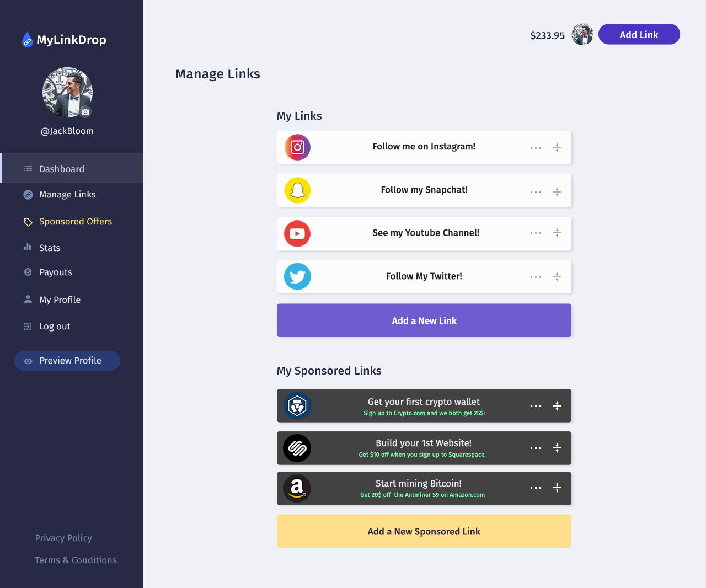The width and height of the screenshot is (706, 588).
Task: Go to Dashboard in sidebar
Action: 72,168
